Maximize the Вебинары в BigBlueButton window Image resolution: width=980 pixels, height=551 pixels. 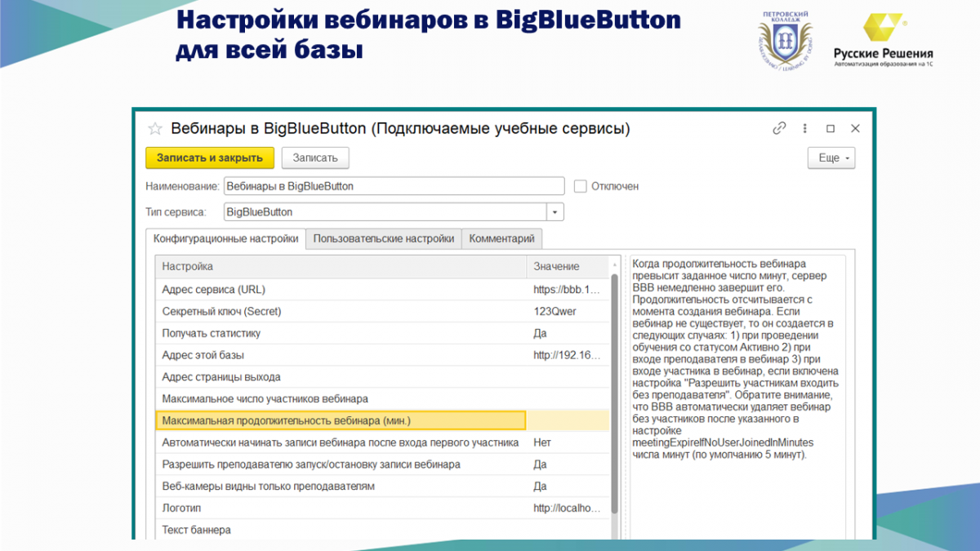coord(831,128)
